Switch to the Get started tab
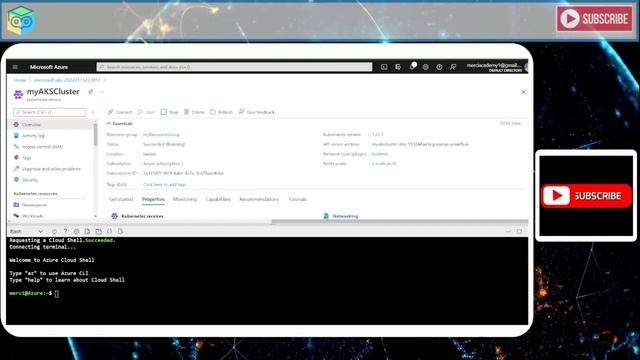This screenshot has width=640, height=360. point(121,199)
